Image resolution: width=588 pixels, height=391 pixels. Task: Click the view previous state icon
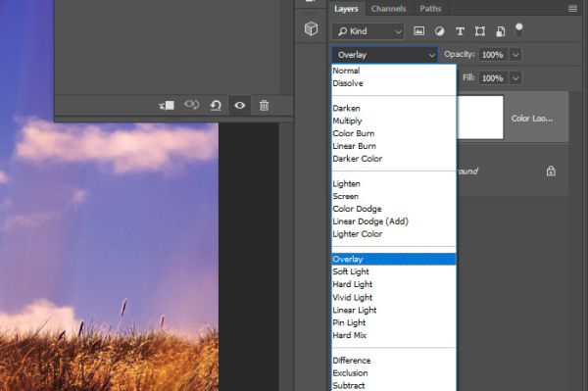tap(192, 105)
